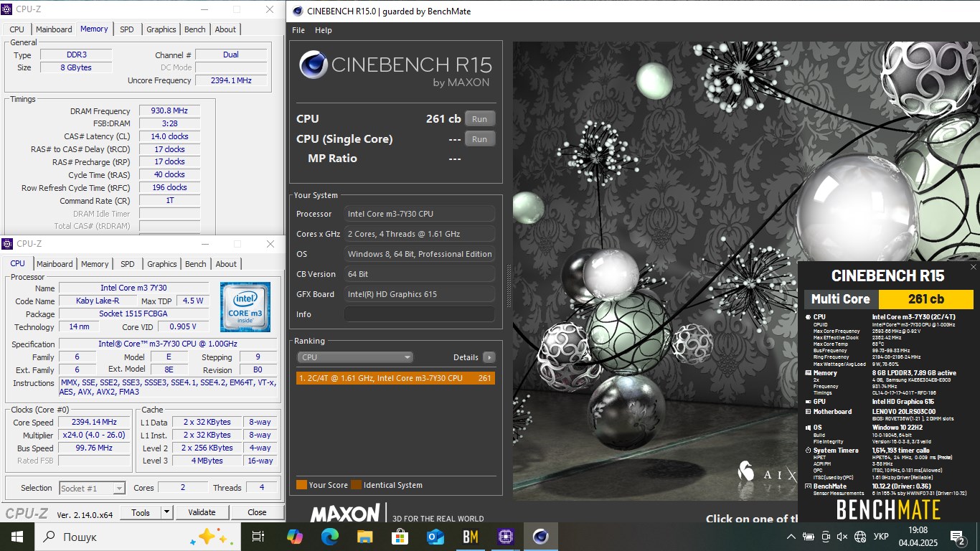Select CPU tab in upper CPU-Z window
This screenshot has width=980, height=551.
point(17,29)
